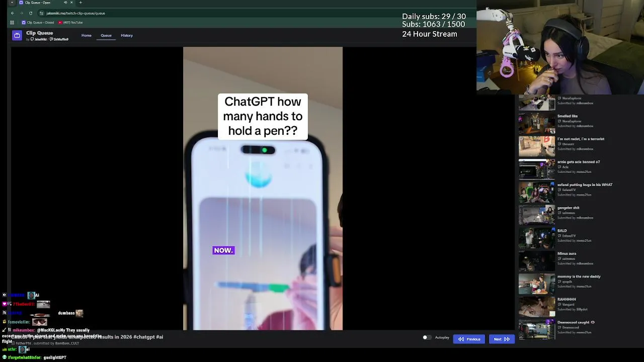Screen dimensions: 644x362
Task: Click chat icon beside qoqsik channel name
Action: click(559, 282)
